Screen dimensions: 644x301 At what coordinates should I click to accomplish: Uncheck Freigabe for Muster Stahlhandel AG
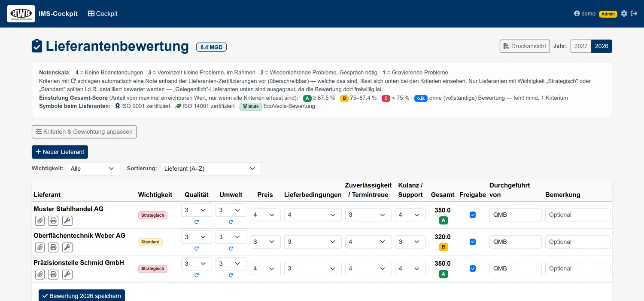[473, 215]
